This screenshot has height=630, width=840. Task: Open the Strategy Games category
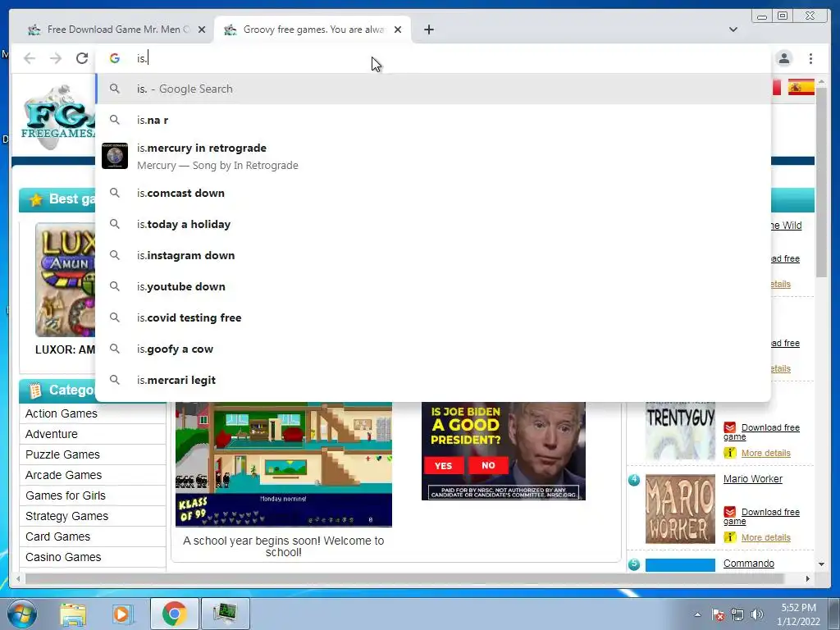(67, 516)
